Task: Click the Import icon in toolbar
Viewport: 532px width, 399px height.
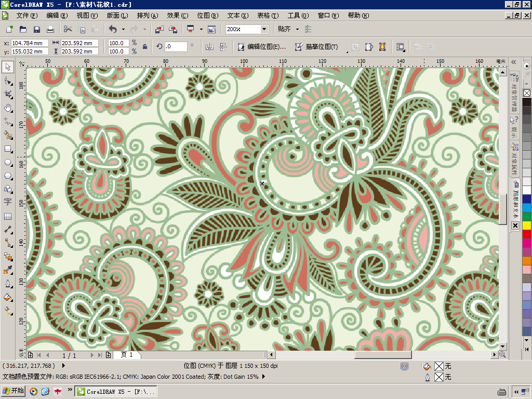Action: tap(159, 29)
